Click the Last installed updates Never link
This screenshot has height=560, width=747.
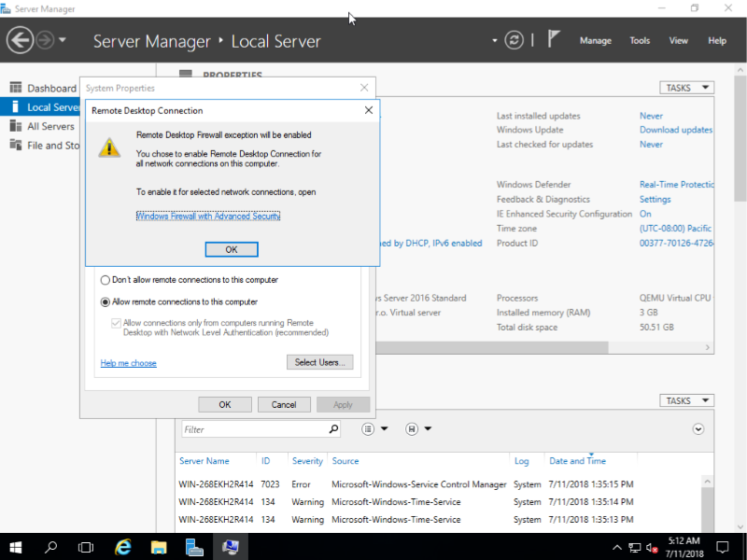pos(651,116)
